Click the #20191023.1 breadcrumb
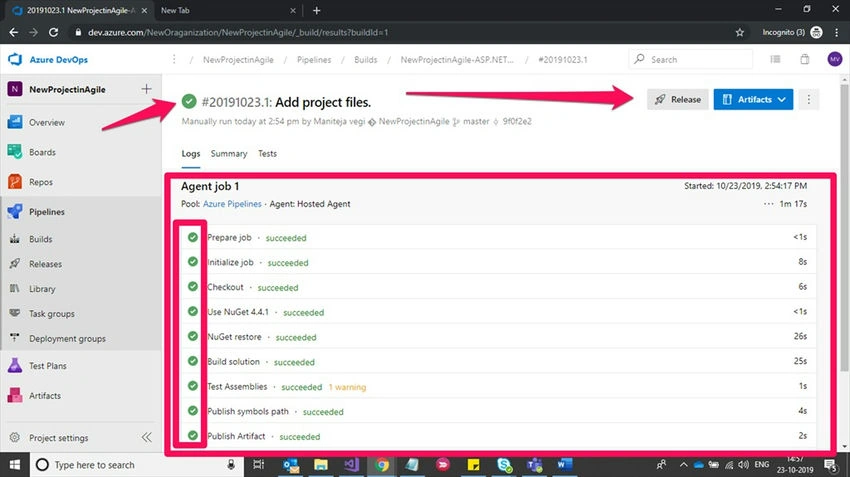This screenshot has width=850, height=477. point(562,60)
